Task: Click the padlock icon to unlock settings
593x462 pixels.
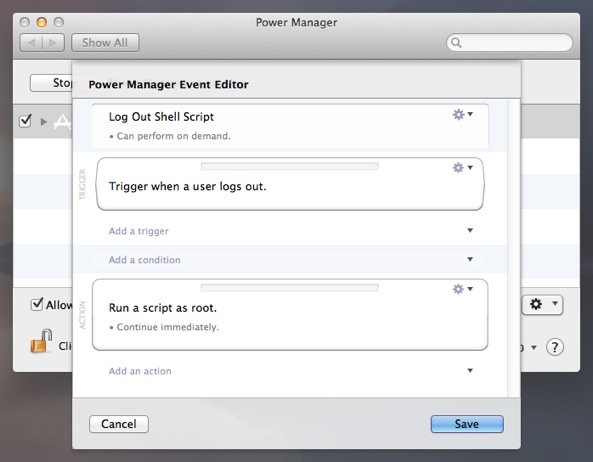Action: tap(41, 341)
